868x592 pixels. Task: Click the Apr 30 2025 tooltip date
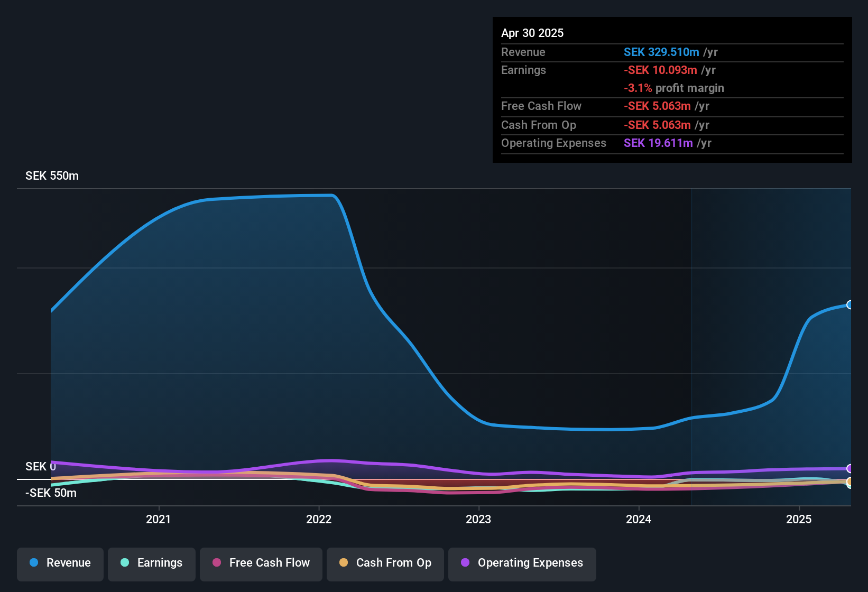click(532, 33)
